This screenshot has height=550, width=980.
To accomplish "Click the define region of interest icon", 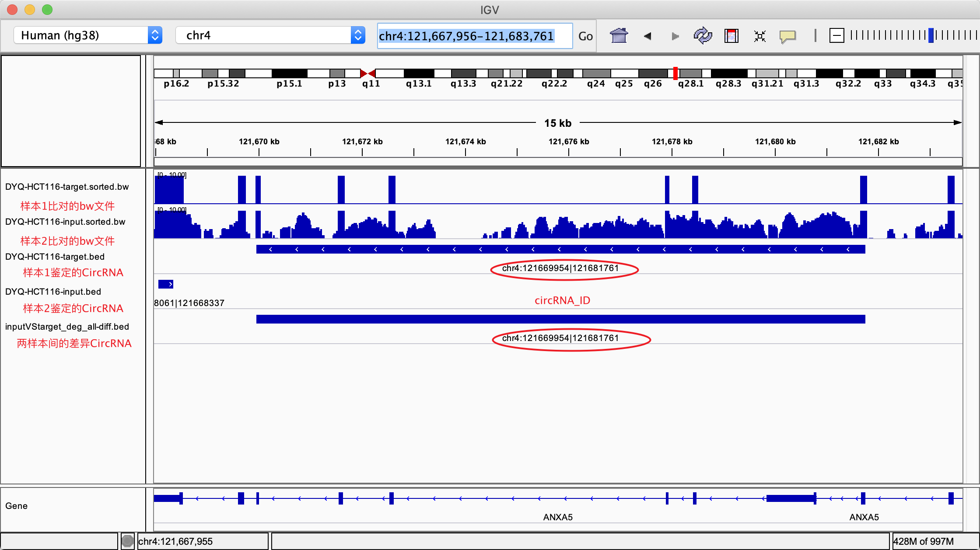I will (731, 36).
